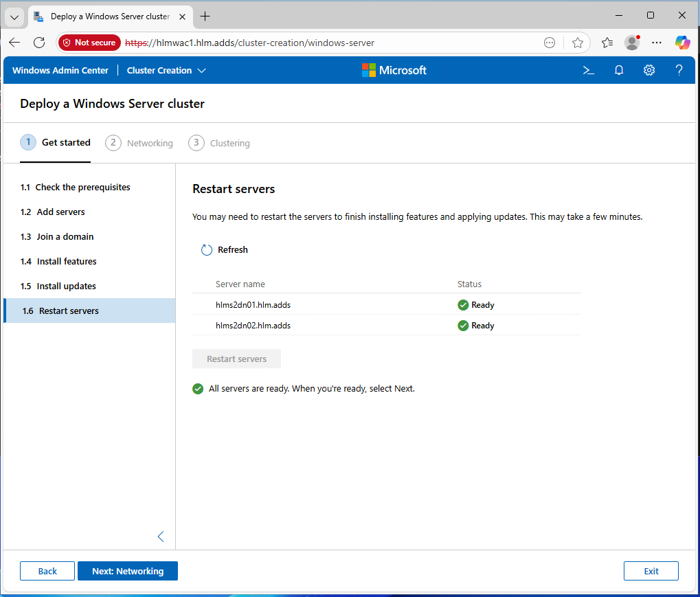700x597 pixels.
Task: Collapse the left steps panel chevron
Action: click(x=161, y=537)
